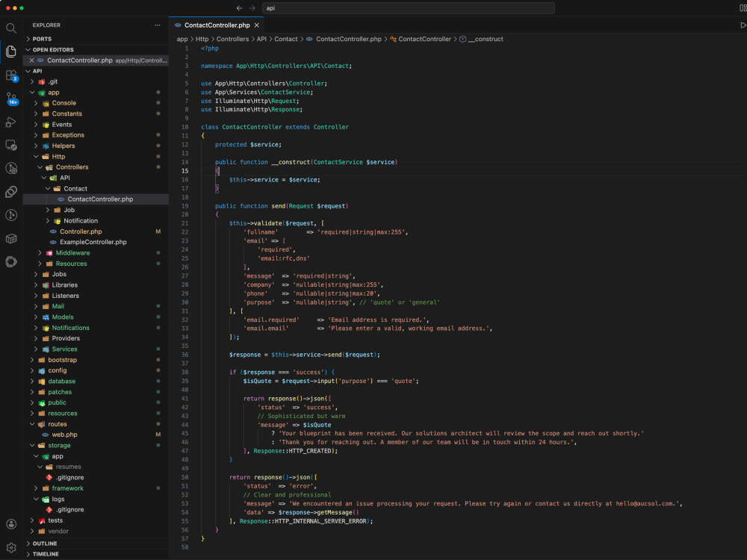
Task: Collapse the app folder under API
Action: click(96, 93)
